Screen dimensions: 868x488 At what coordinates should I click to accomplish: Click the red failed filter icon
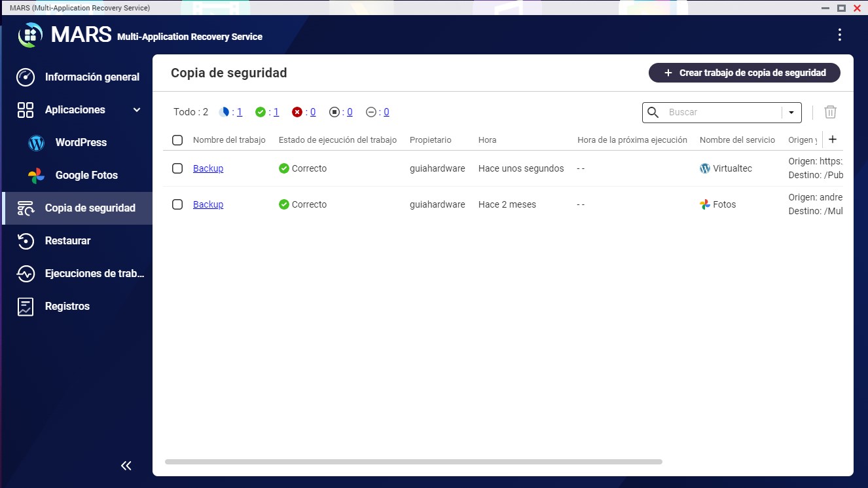pyautogui.click(x=297, y=112)
